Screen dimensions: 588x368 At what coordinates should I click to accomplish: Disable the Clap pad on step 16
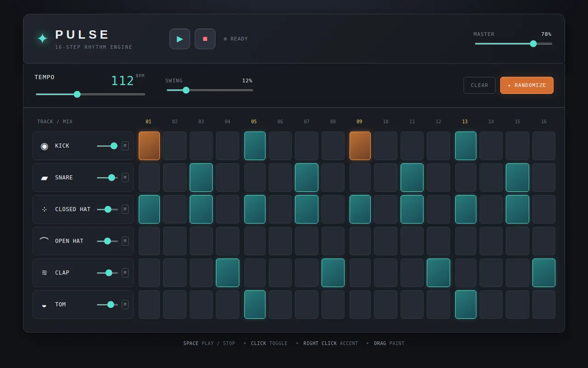click(x=544, y=273)
